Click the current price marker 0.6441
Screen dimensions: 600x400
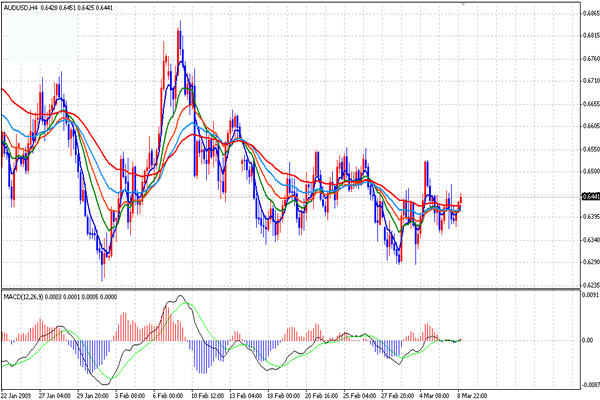[x=589, y=197]
